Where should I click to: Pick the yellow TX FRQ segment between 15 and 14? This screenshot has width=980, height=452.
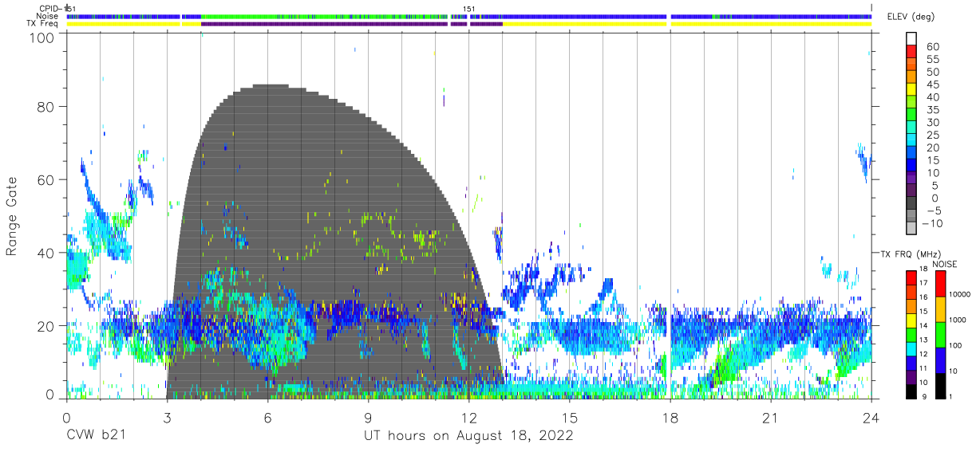click(911, 320)
